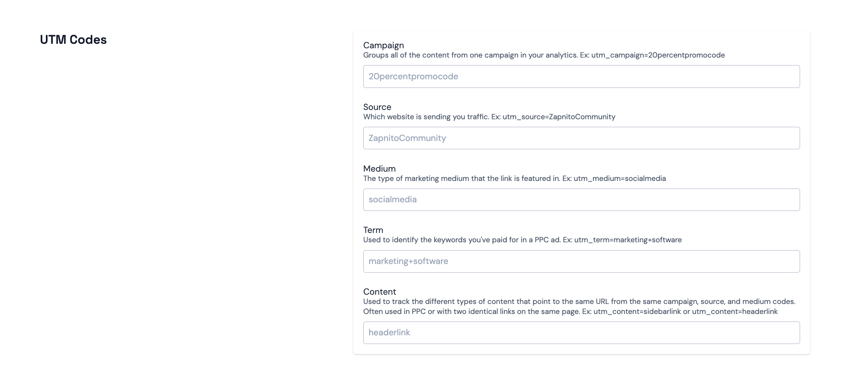
Task: Click the 'Campaign' field label
Action: click(x=383, y=45)
